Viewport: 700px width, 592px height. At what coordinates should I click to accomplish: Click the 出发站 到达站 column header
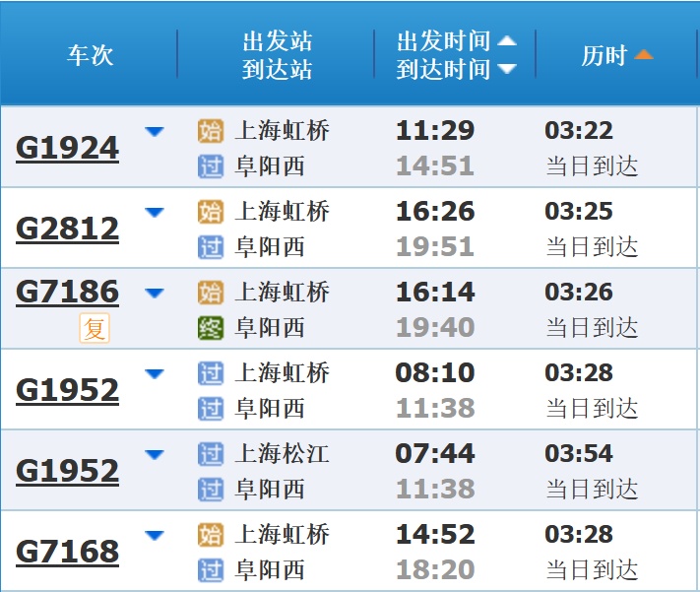click(277, 55)
